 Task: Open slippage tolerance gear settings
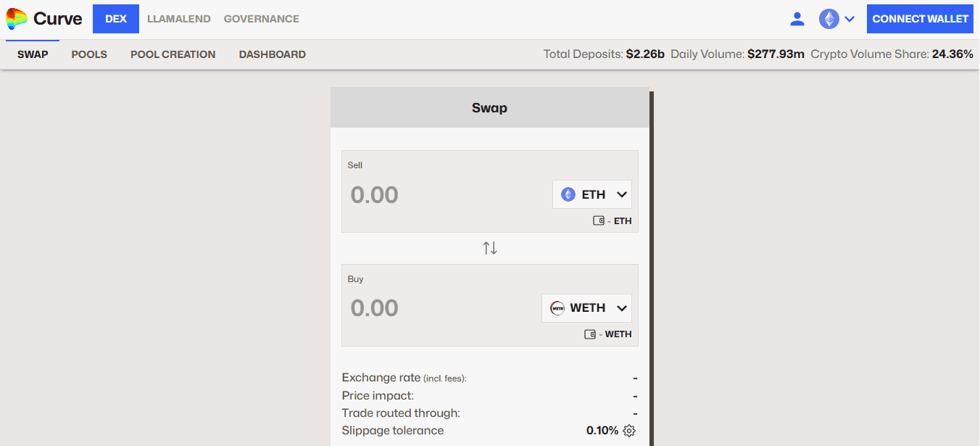pyautogui.click(x=629, y=431)
